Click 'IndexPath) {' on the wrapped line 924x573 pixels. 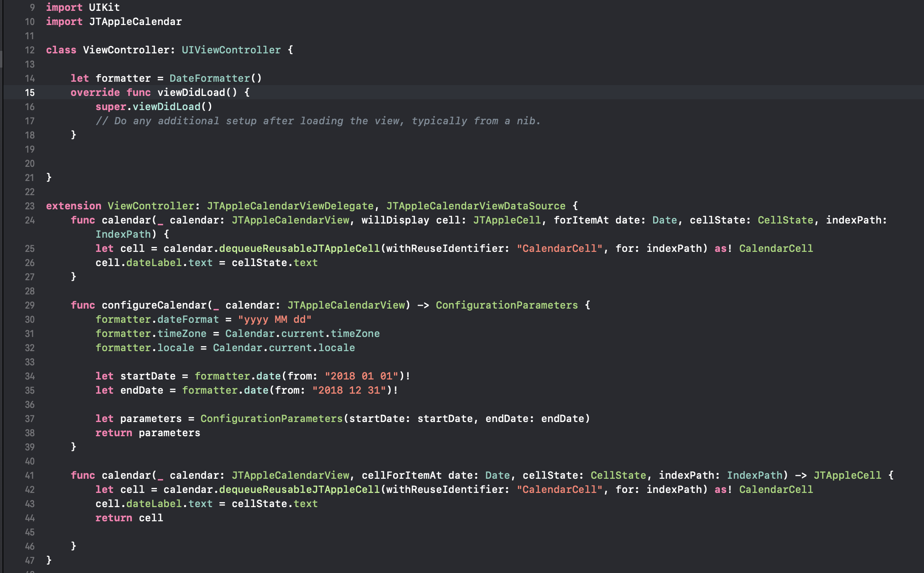[132, 234]
